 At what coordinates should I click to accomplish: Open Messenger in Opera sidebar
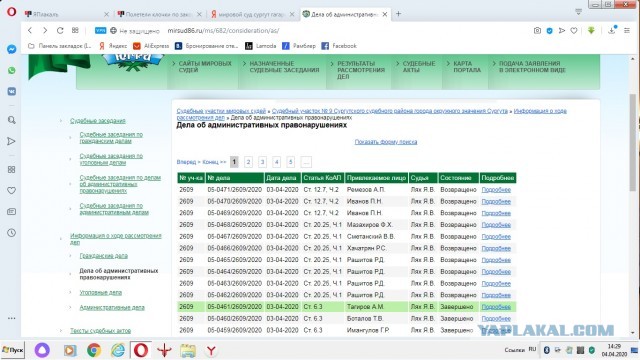coord(11,49)
